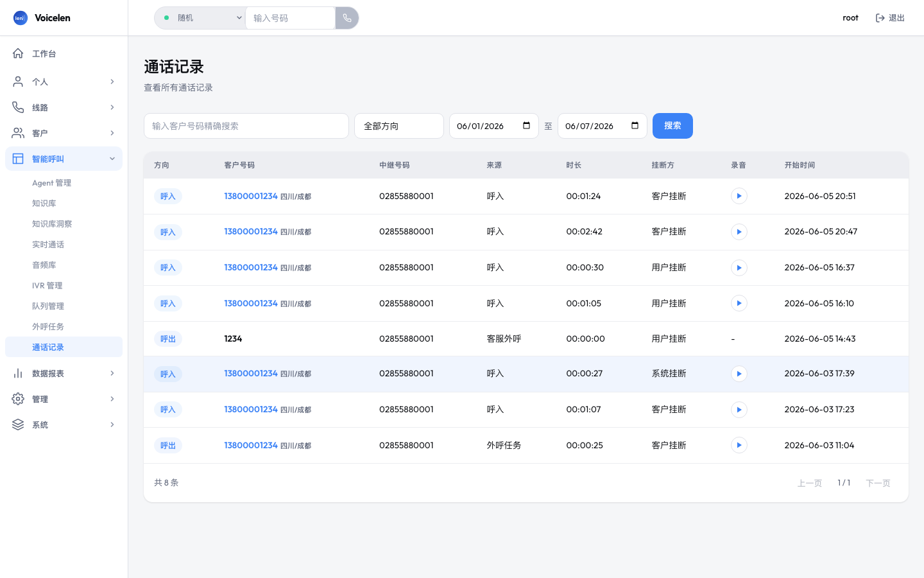The width and height of the screenshot is (924, 578).
Task: Click the 管理 gear icon in sidebar
Action: (x=18, y=399)
